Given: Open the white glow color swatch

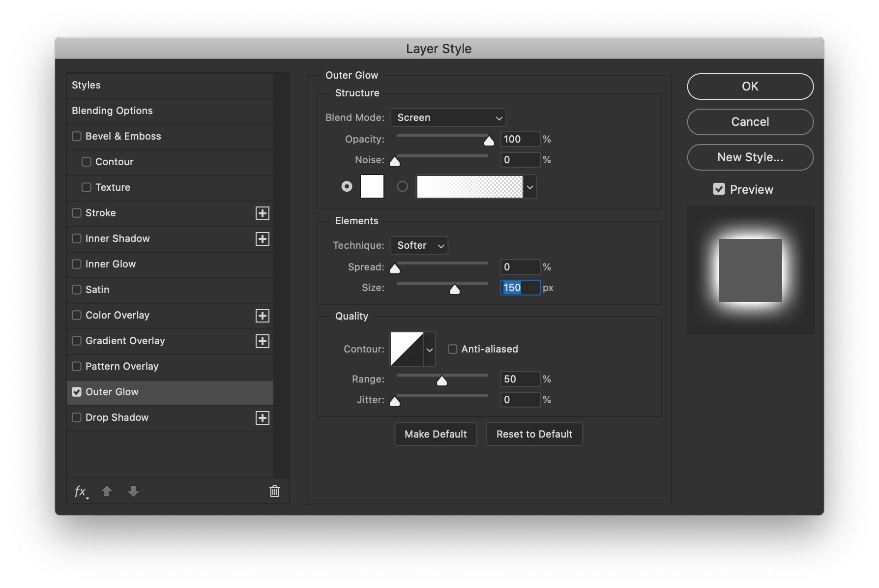Looking at the screenshot, I should coord(372,187).
